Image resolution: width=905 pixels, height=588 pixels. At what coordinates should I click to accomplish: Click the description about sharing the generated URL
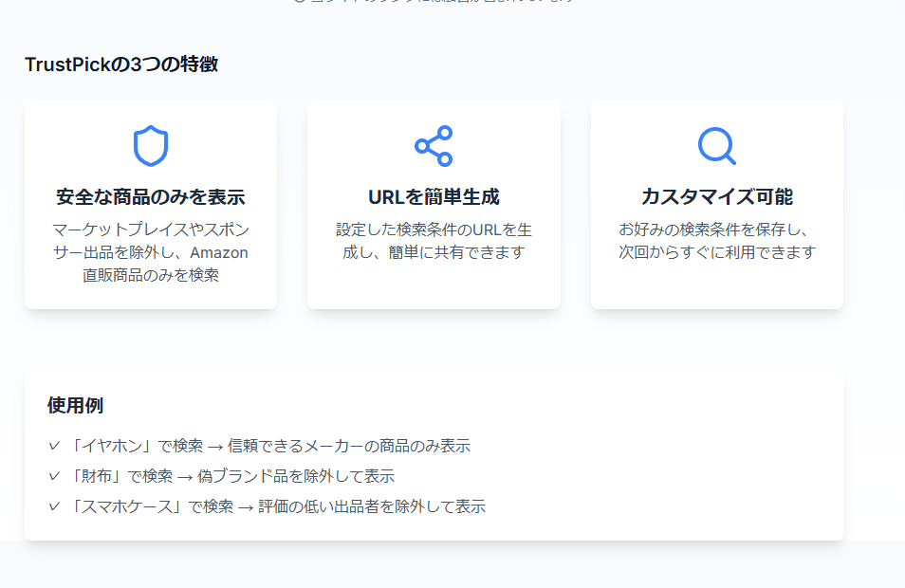pos(434,241)
